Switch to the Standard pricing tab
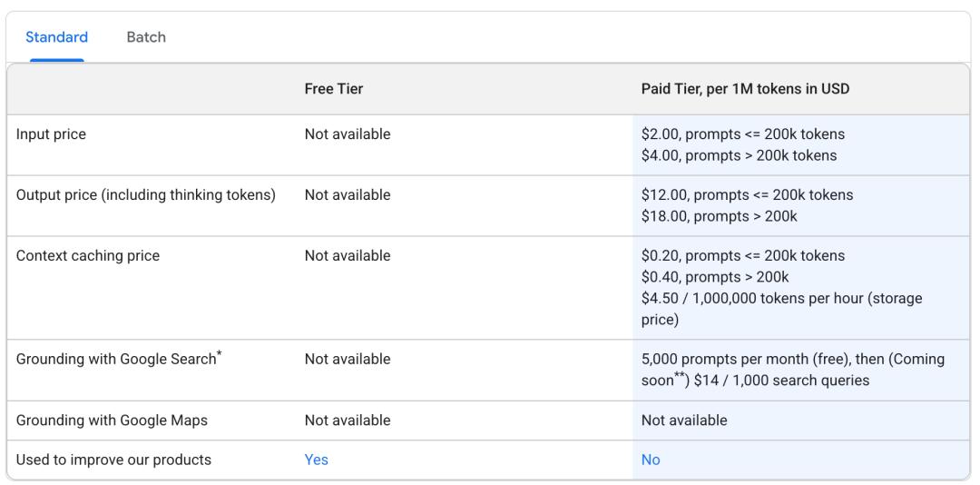Image resolution: width=980 pixels, height=485 pixels. click(x=56, y=37)
